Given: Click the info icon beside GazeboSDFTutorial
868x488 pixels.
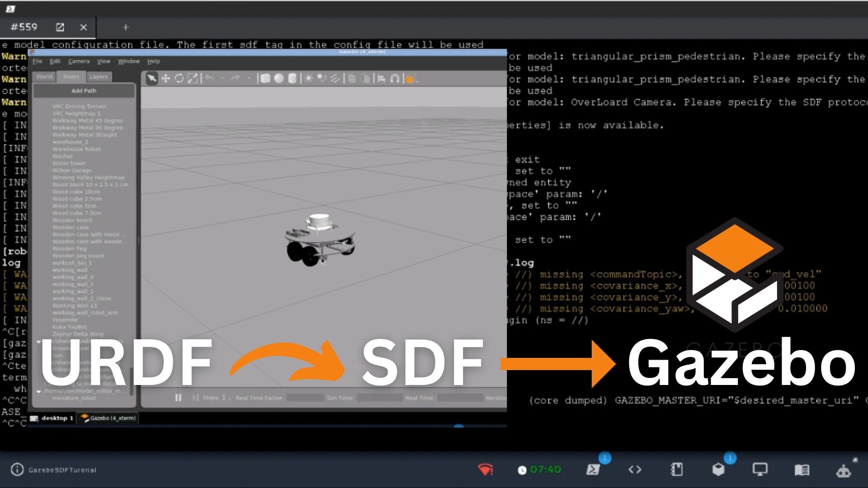Looking at the screenshot, I should click(x=17, y=469).
